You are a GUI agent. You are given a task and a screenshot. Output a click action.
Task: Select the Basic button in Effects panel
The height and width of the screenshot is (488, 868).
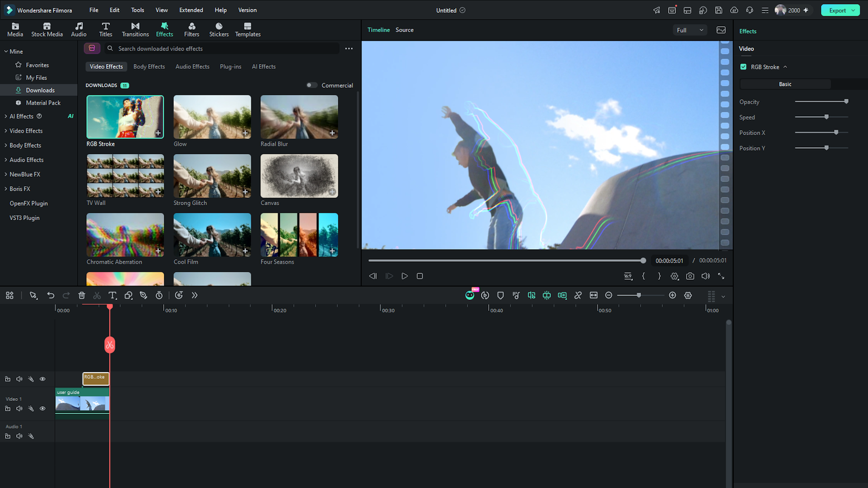[785, 84]
